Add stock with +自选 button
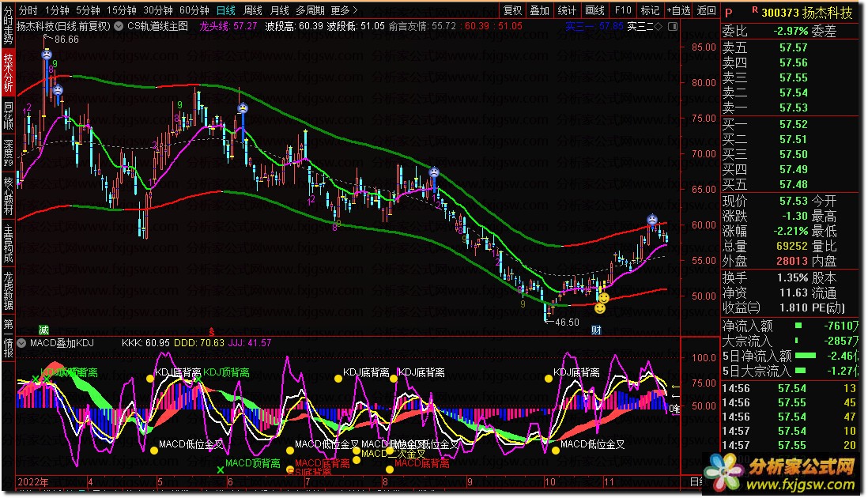Screen dimensions: 868x498 click(678, 10)
